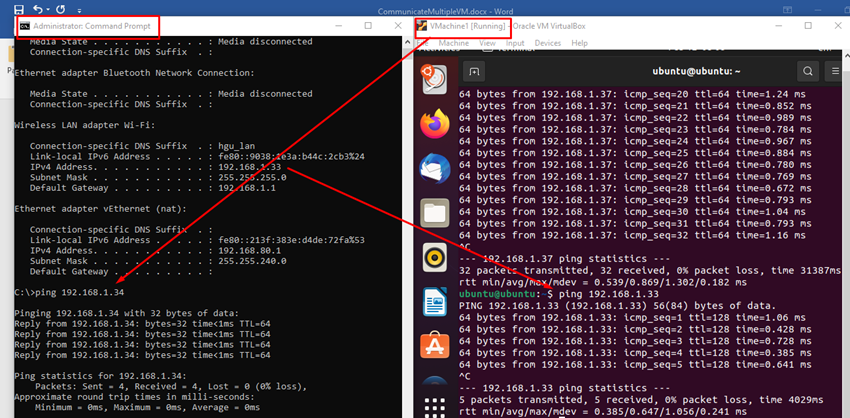
Task: Click the Undo arrow in Word's quick access toolbar
Action: pyautogui.click(x=37, y=9)
